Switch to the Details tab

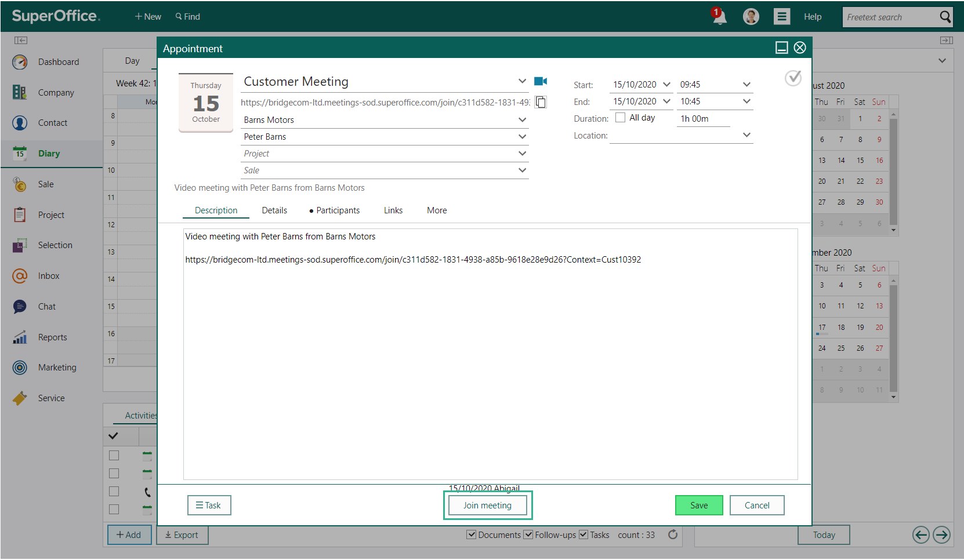(x=274, y=210)
